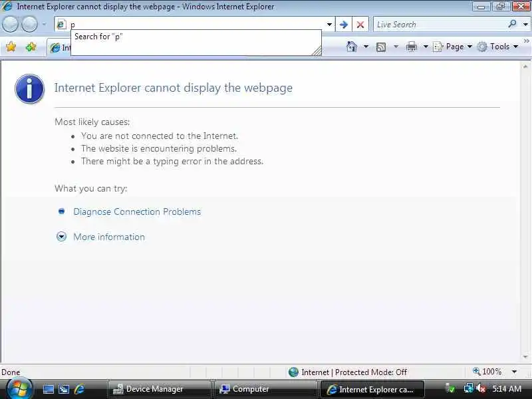Click the 5:14 AM clock
The image size is (532, 399).
(507, 389)
